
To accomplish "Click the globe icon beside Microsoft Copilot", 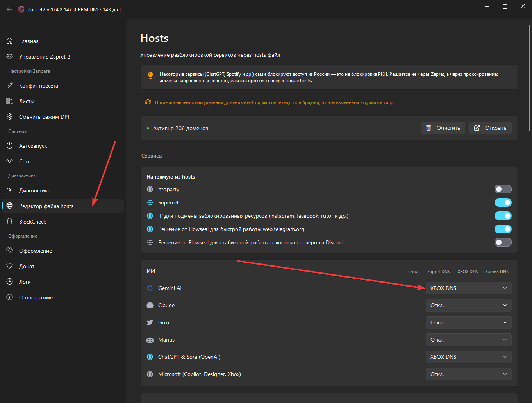I will pos(150,374).
